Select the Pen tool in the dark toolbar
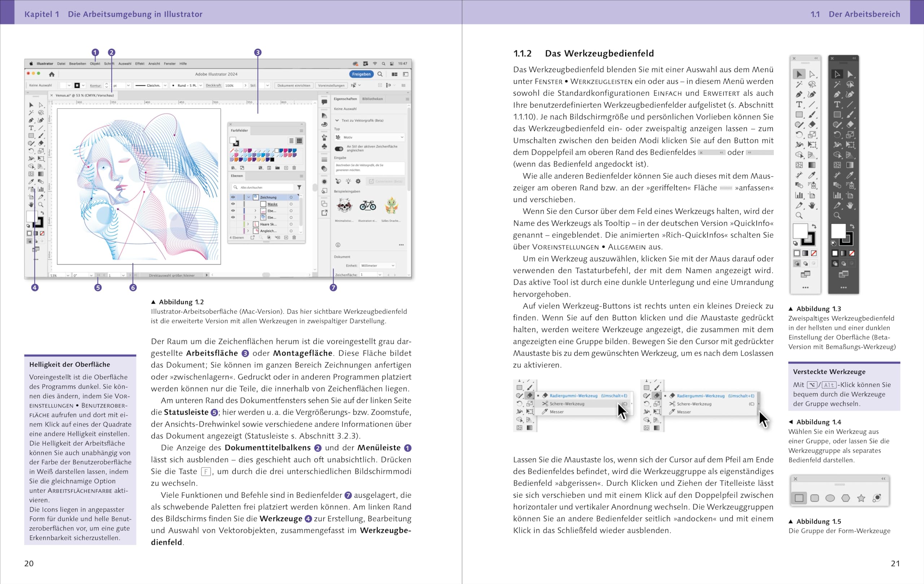Viewport: 924px width, 584px height. 837,95
